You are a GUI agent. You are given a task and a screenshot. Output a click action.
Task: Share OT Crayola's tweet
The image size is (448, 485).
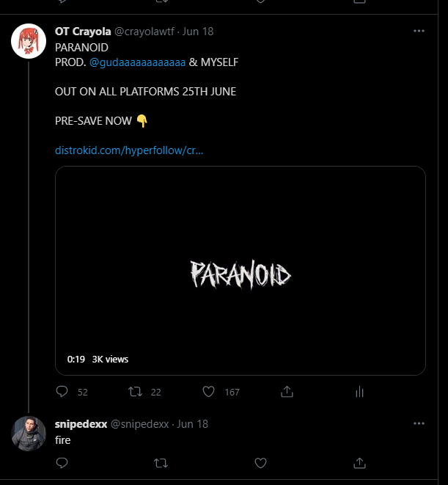[x=287, y=392]
